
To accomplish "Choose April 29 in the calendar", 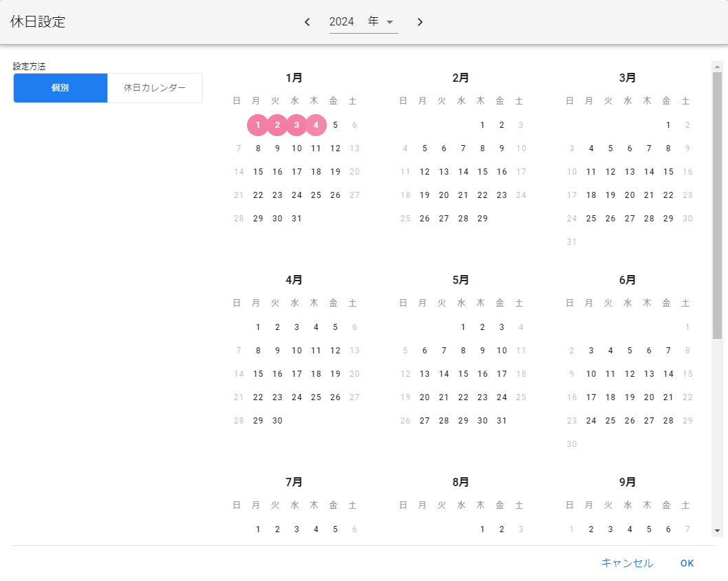I will click(258, 421).
